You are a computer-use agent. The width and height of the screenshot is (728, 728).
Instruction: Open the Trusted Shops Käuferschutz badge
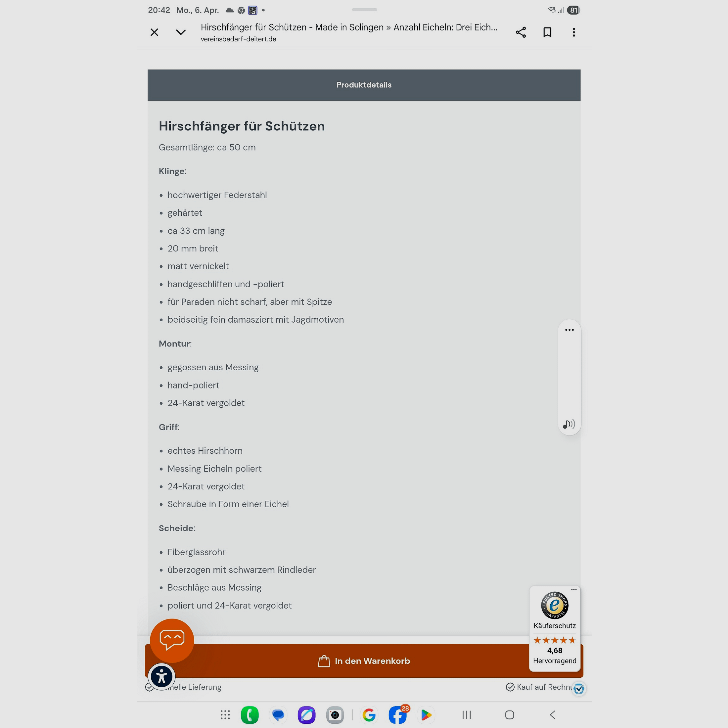point(555,628)
